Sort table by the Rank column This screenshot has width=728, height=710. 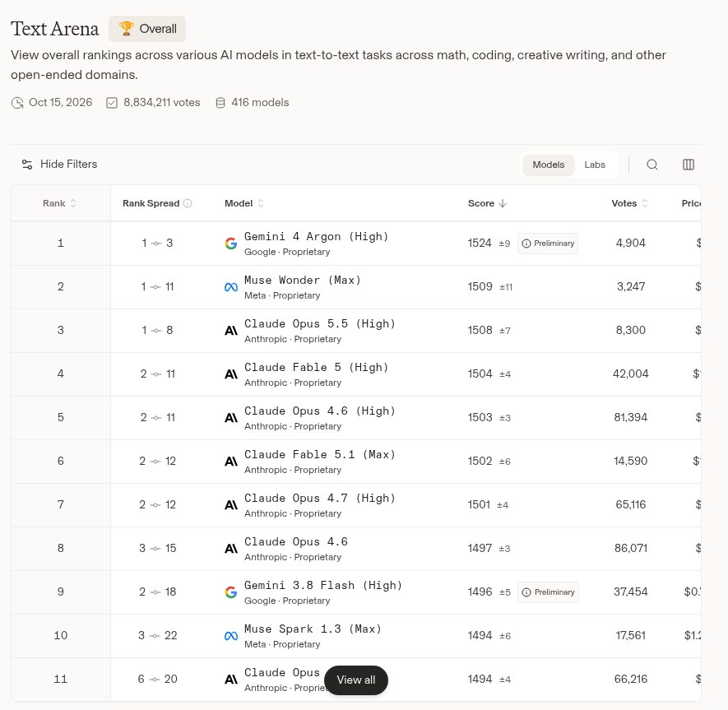[59, 203]
